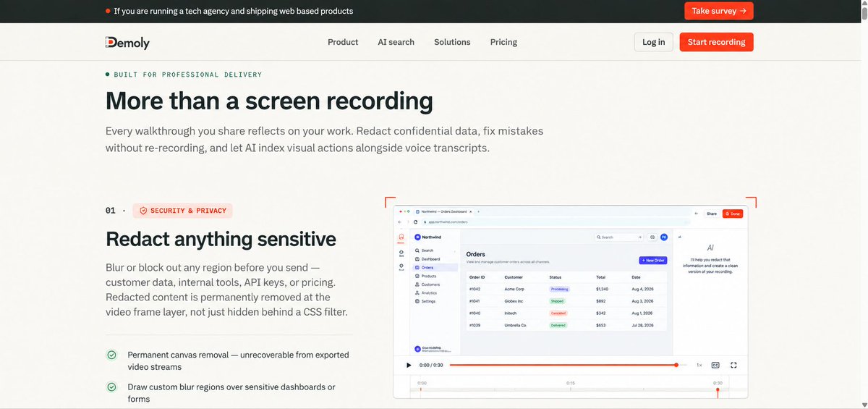The height and width of the screenshot is (409, 868).
Task: Click the Log in button
Action: click(x=654, y=42)
